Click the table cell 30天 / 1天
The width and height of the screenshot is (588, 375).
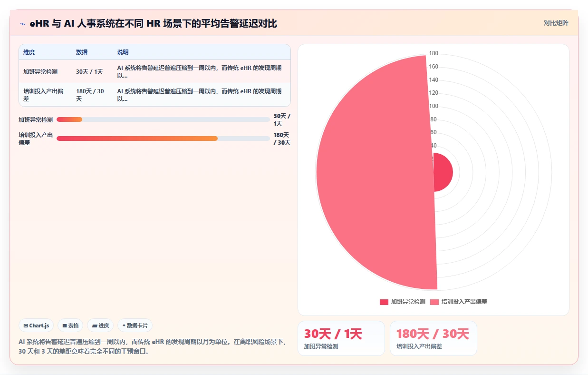click(x=92, y=72)
